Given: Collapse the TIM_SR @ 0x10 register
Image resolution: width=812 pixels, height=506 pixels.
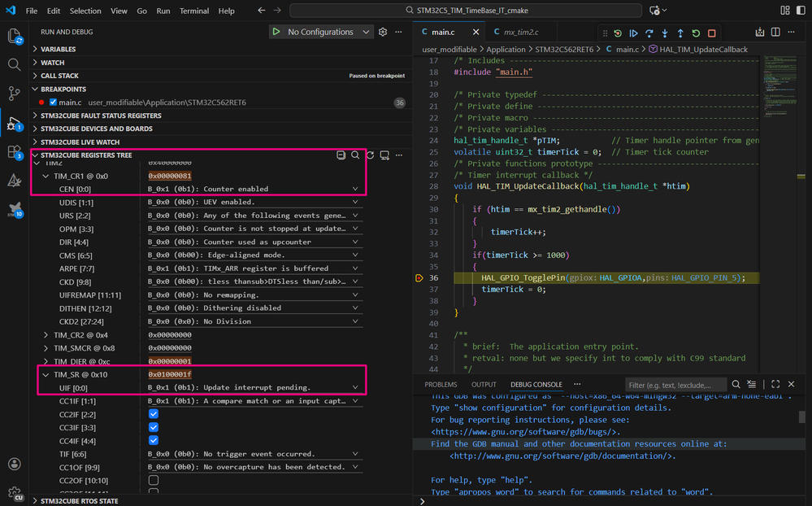Looking at the screenshot, I should [x=46, y=374].
